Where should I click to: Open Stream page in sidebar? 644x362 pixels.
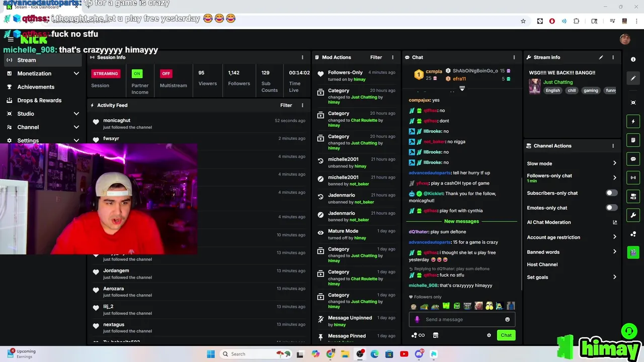[x=42, y=60]
